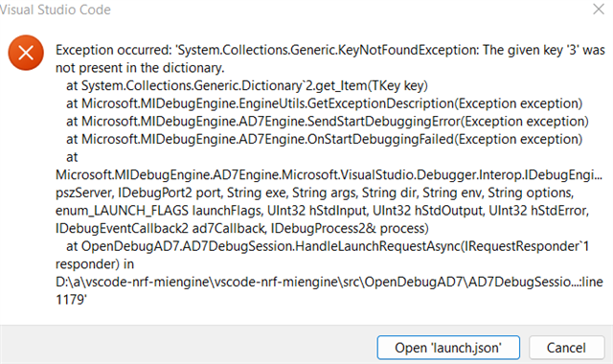The height and width of the screenshot is (364, 613).
Task: Click the 'pszServer, IDebugPort2 port' parameters line
Action: 315,193
